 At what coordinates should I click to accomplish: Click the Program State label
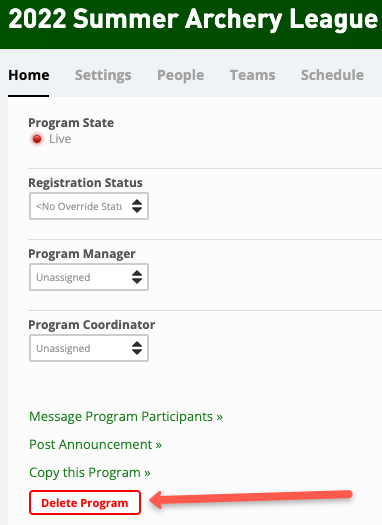pos(71,123)
